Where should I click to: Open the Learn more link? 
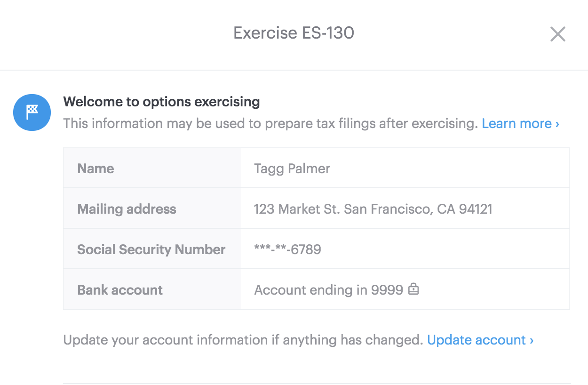[520, 124]
